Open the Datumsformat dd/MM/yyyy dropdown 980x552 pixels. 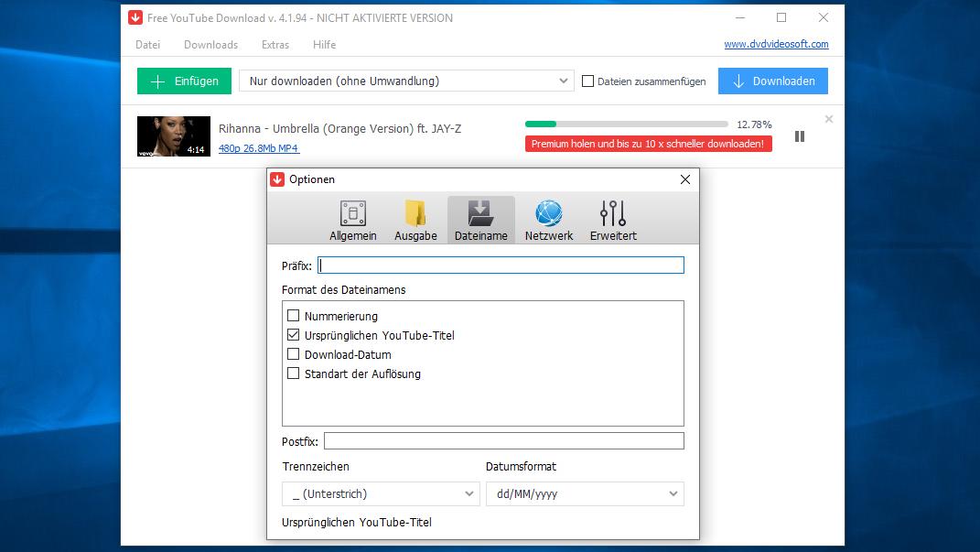(585, 493)
